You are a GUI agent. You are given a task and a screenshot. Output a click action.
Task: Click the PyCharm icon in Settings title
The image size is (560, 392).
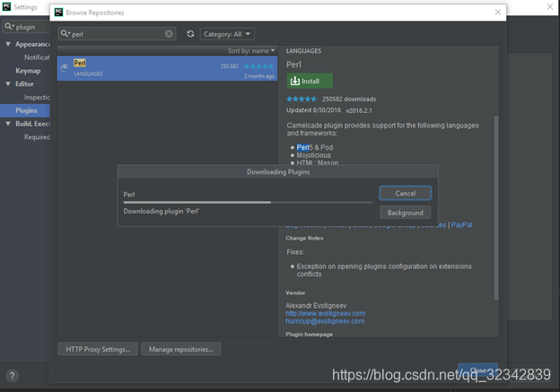coord(6,6)
